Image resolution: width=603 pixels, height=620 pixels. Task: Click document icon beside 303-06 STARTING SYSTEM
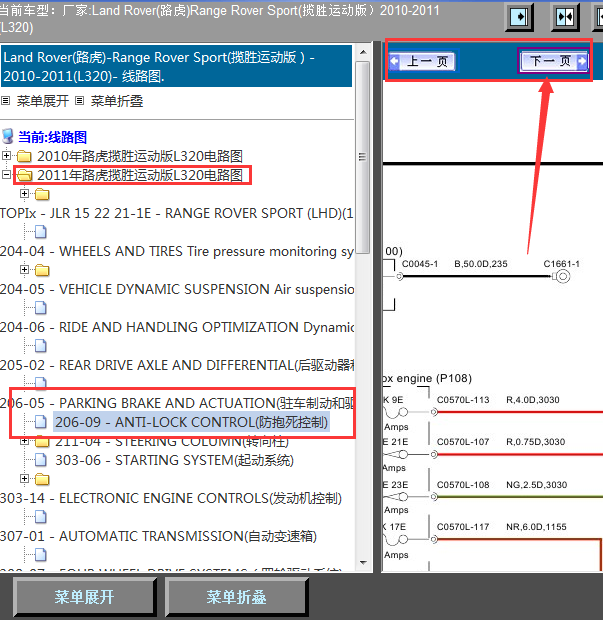pyautogui.click(x=41, y=460)
